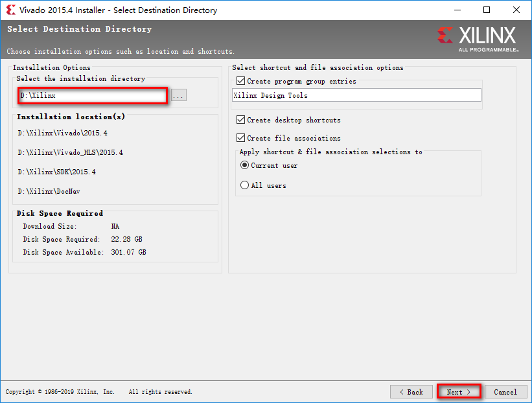Click the Xilinx Design Tools group name field
This screenshot has width=532, height=403.
[x=356, y=95]
